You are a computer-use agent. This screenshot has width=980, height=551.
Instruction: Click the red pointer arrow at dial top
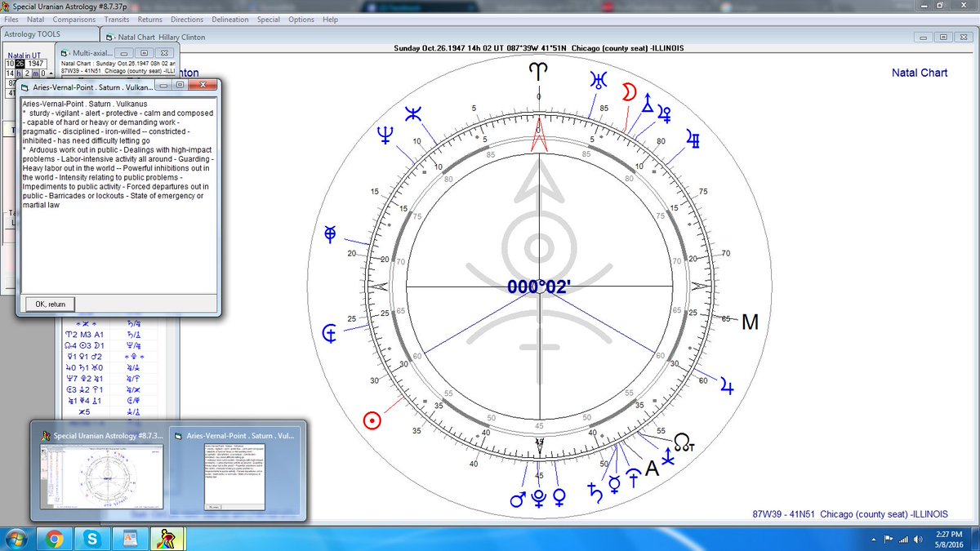(538, 135)
